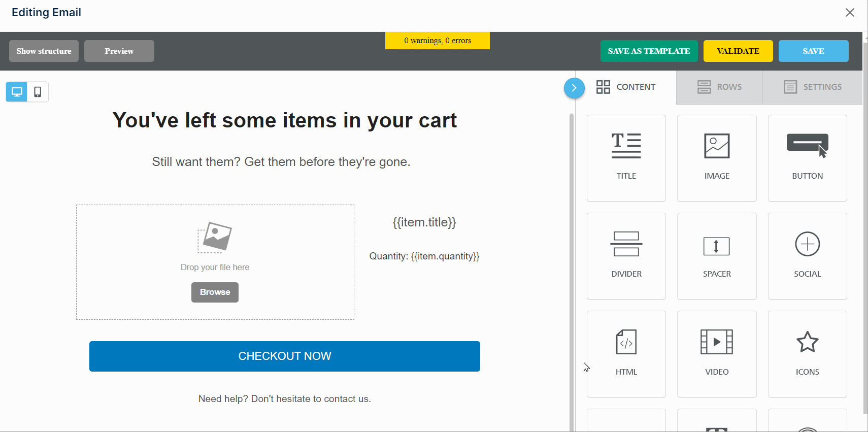
Task: Select the HTML content block
Action: (626, 354)
